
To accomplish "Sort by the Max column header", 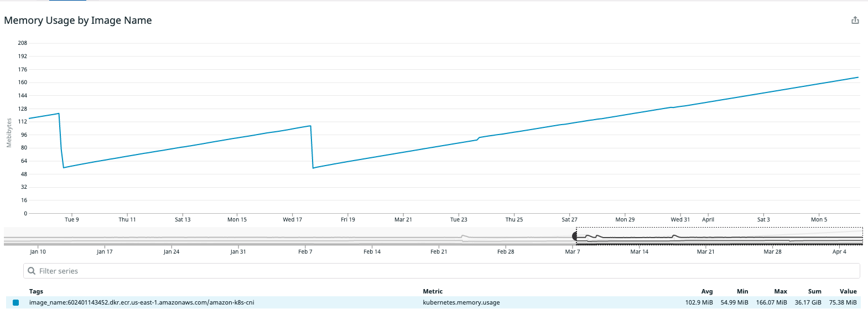I will 781,291.
